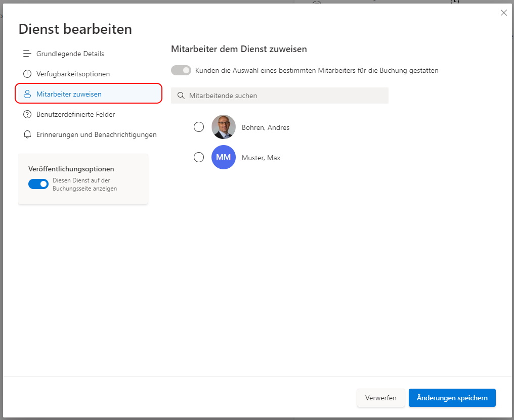Select the radio button for Bohren, Andres

[x=199, y=127]
